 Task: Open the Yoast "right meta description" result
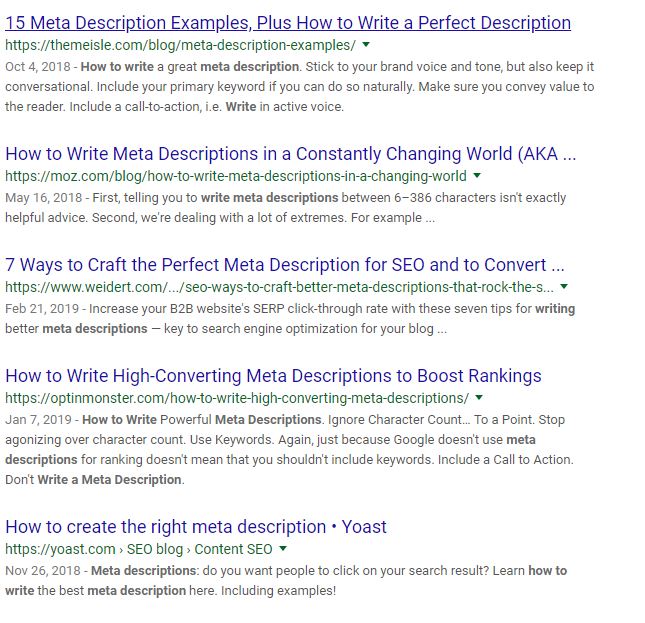[196, 526]
